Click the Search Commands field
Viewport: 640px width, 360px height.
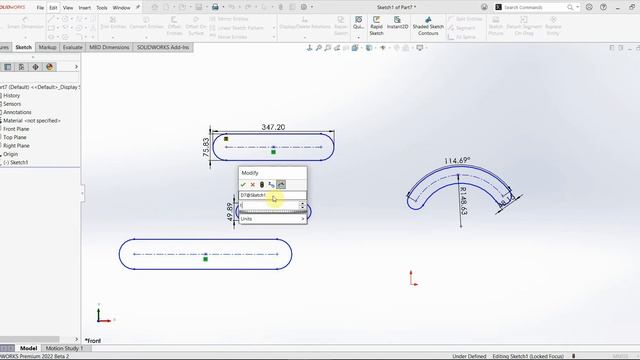pos(534,7)
